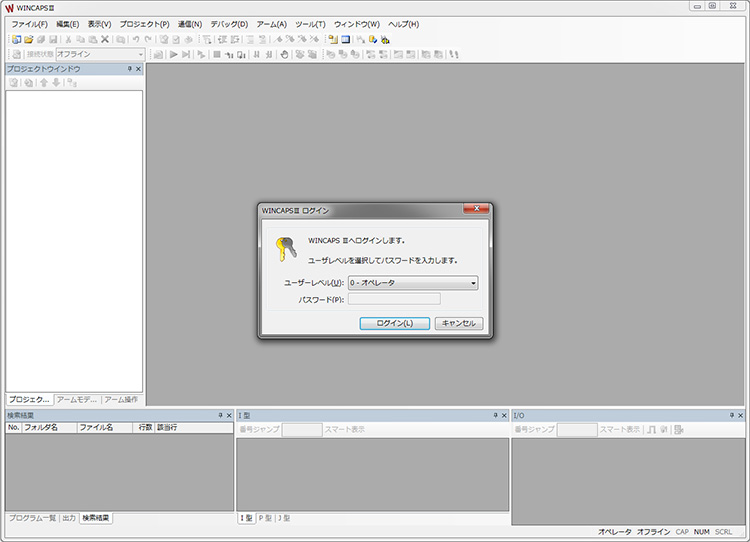Click the hand icon in debug toolbar
Image resolution: width=750 pixels, height=542 pixels.
(x=284, y=55)
